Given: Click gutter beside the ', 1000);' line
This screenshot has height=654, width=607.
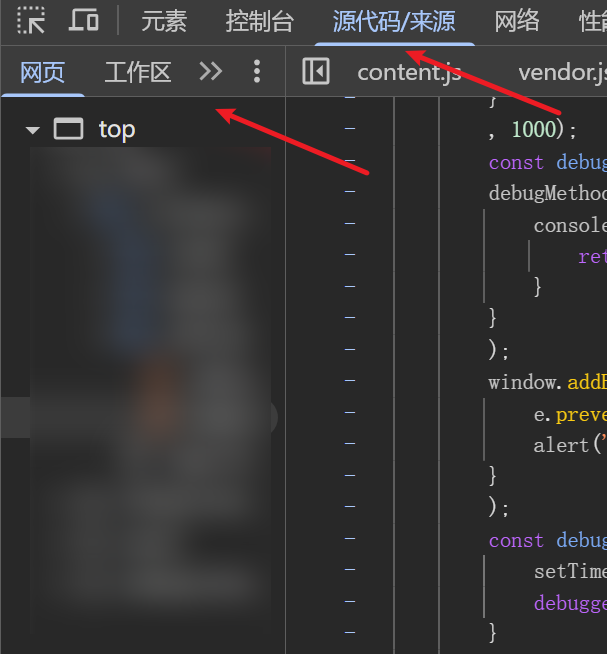Looking at the screenshot, I should click(x=350, y=129).
